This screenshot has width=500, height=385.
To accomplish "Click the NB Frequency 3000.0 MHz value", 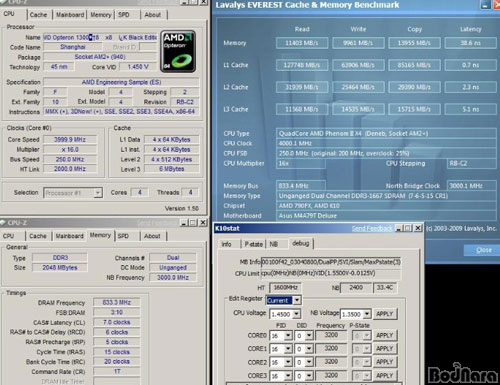I will [x=173, y=278].
